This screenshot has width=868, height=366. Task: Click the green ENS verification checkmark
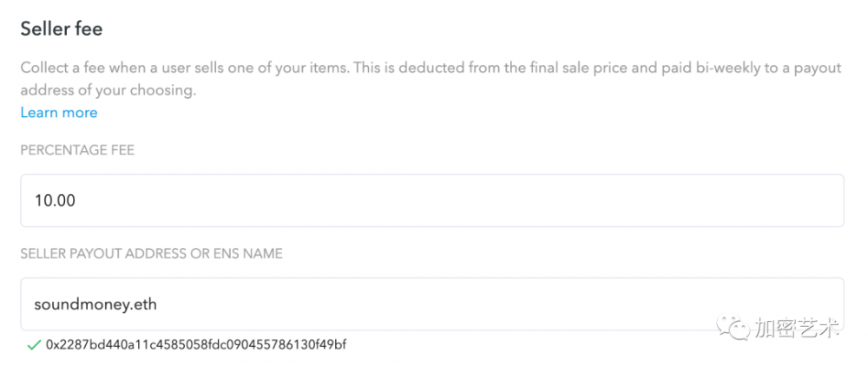coord(34,345)
